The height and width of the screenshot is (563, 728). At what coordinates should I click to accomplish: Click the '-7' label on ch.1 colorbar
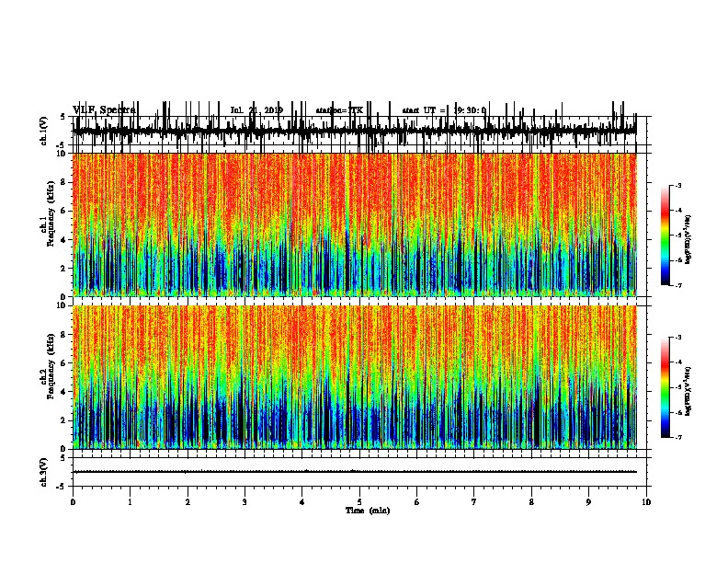click(677, 285)
